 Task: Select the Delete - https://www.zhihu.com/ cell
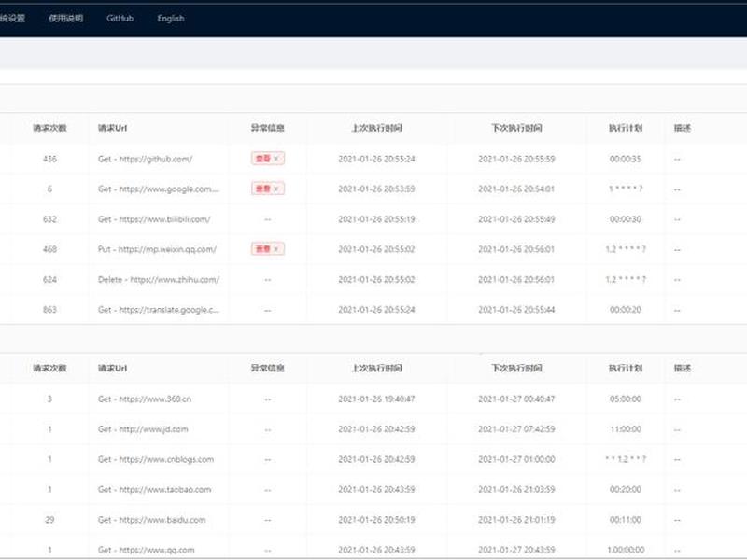159,279
